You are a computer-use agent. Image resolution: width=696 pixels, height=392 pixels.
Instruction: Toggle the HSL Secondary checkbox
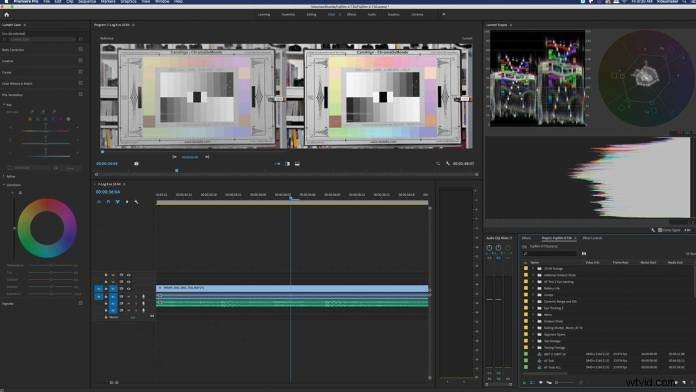[x=80, y=94]
